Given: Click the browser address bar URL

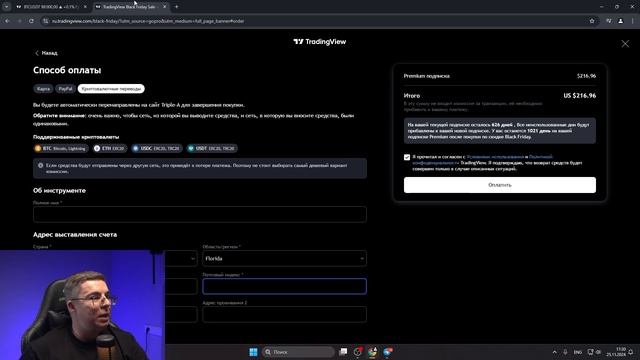Looking at the screenshot, I should click(148, 21).
